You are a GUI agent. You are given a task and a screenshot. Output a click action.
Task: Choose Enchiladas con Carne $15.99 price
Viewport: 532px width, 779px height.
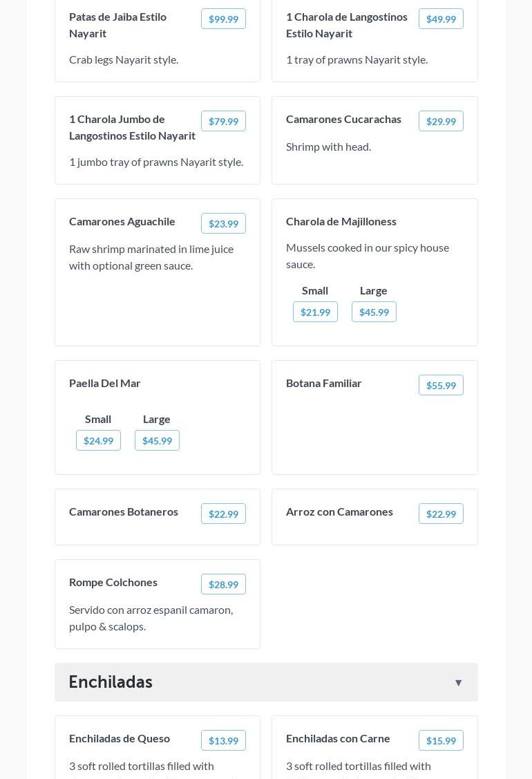[x=441, y=740]
